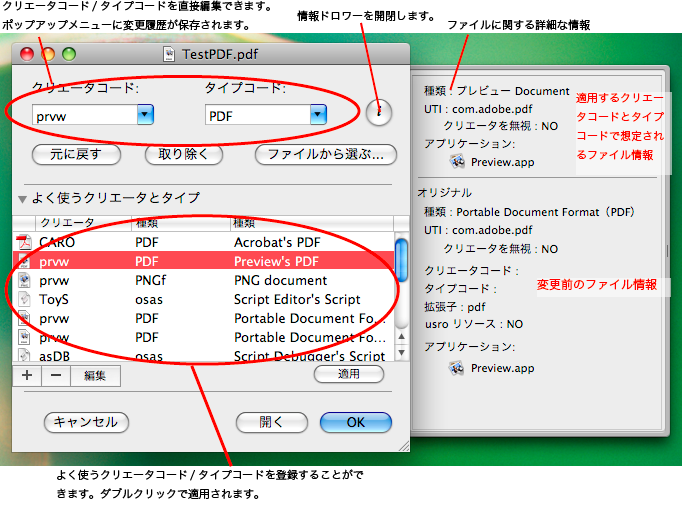Click the yellow minimize window button
The width and height of the screenshot is (682, 505).
coord(48,54)
